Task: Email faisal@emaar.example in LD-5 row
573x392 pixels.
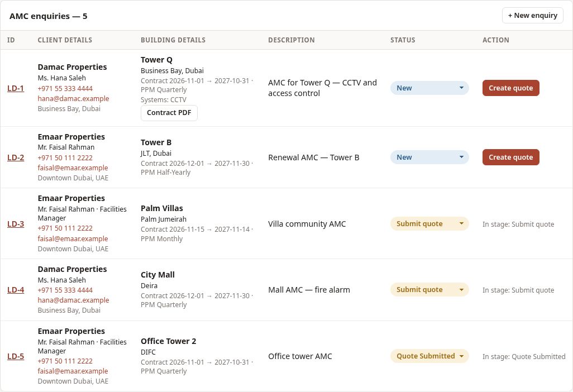Action: (x=73, y=371)
